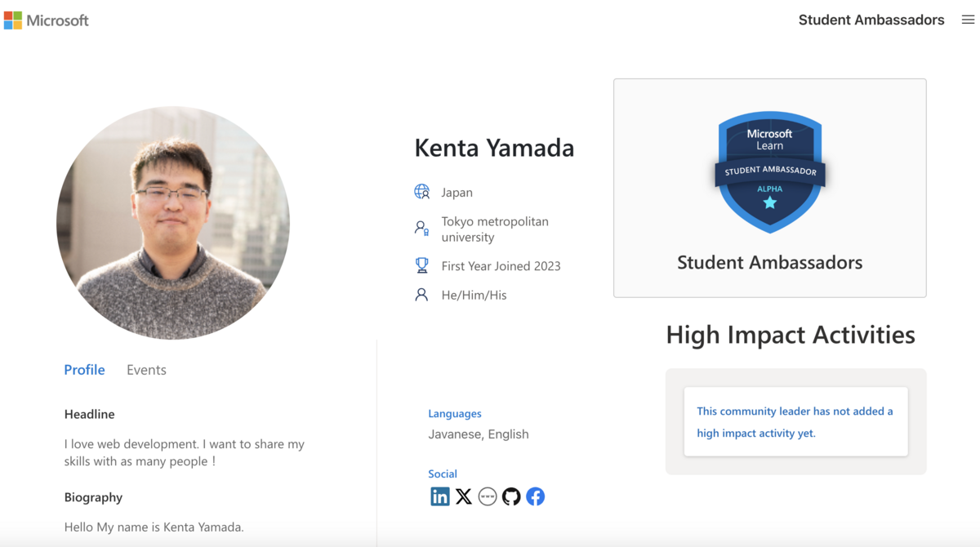The image size is (980, 547).
Task: Click the 'I love web development' headline text
Action: [x=185, y=452]
